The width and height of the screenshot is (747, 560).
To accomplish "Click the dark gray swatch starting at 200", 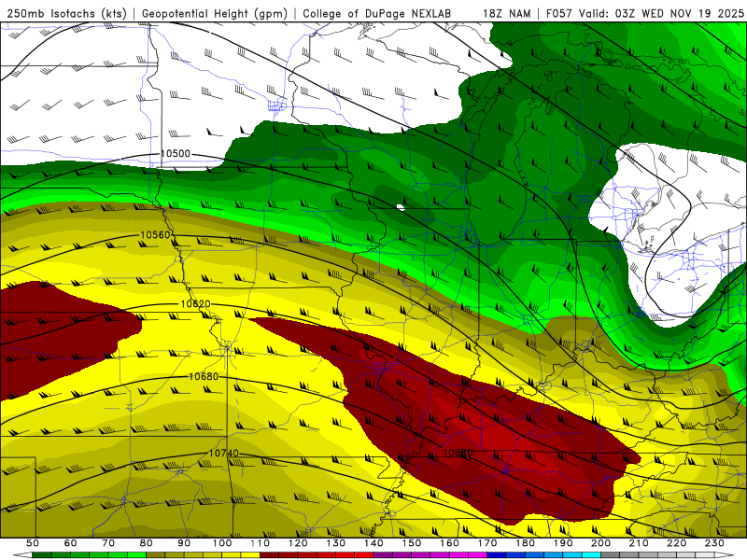I will pos(611,554).
